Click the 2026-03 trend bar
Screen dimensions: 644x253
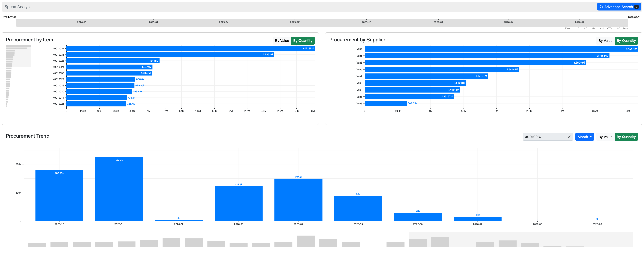(x=239, y=204)
